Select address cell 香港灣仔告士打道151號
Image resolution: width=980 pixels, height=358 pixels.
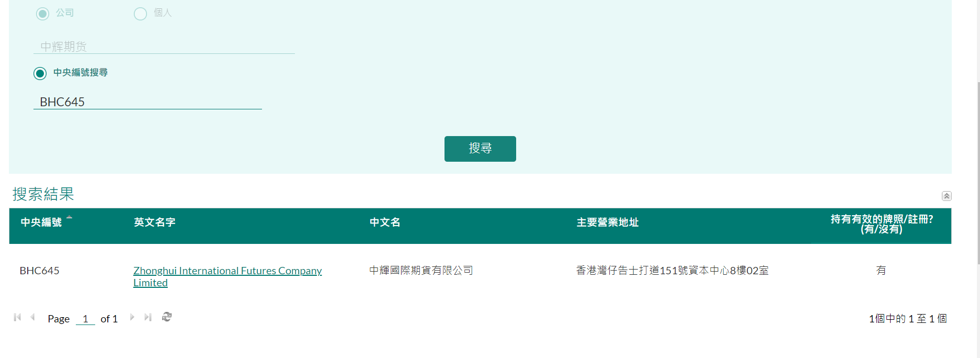point(673,271)
